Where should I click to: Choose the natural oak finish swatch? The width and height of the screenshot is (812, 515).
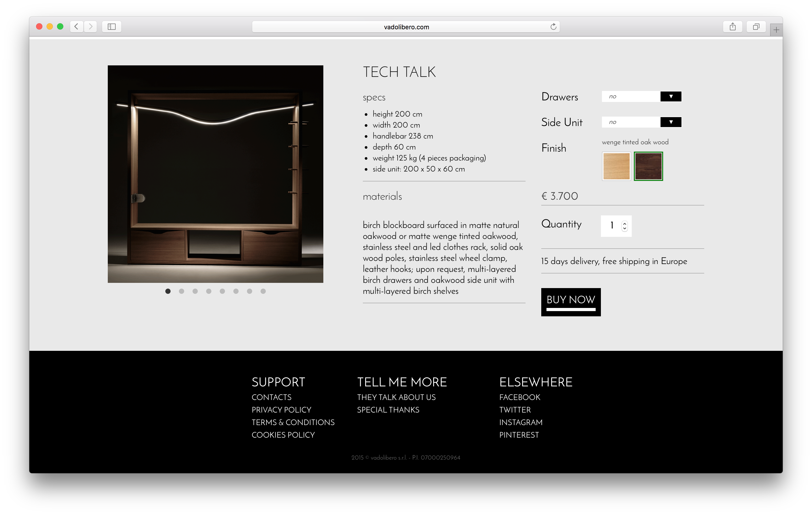[x=616, y=166]
